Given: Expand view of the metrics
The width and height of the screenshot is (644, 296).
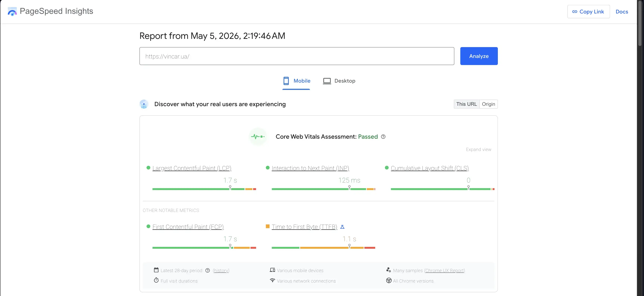Looking at the screenshot, I should click(x=478, y=149).
